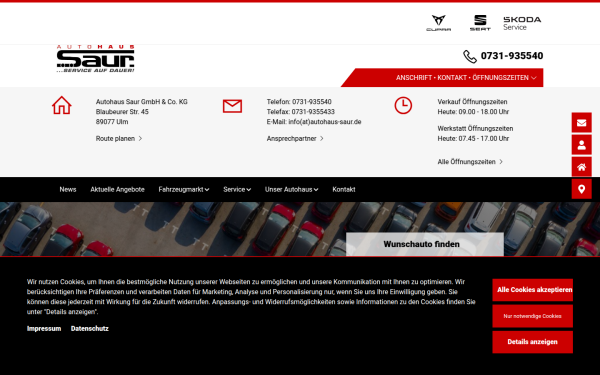Viewport: 600px width, 375px height.
Task: Open the Cupra brand logo
Action: click(439, 23)
